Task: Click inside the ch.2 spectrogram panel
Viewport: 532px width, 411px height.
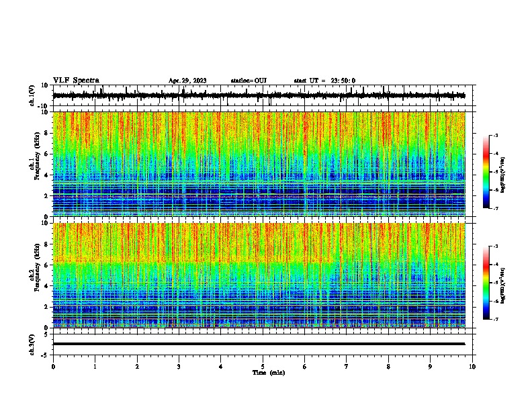Action: 259,275
